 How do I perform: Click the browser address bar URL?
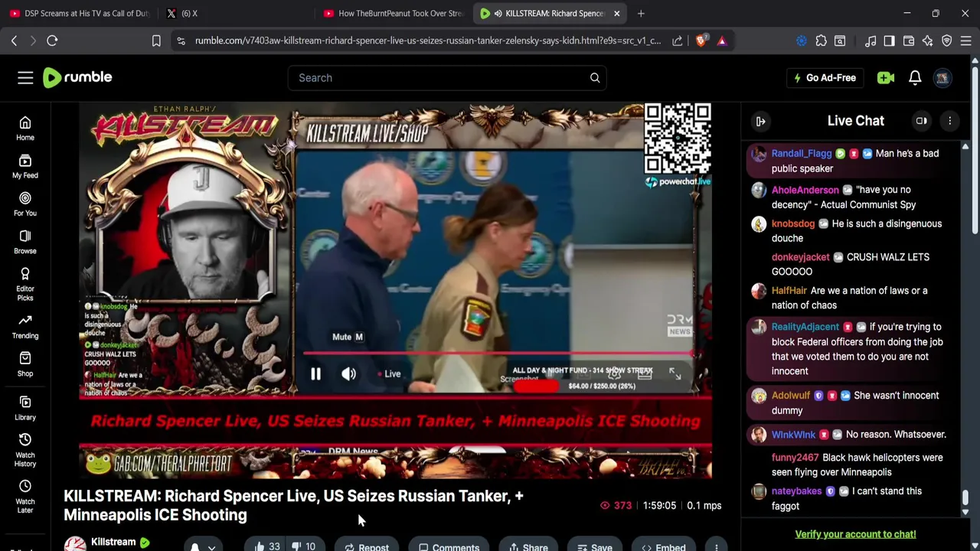pyautogui.click(x=427, y=41)
